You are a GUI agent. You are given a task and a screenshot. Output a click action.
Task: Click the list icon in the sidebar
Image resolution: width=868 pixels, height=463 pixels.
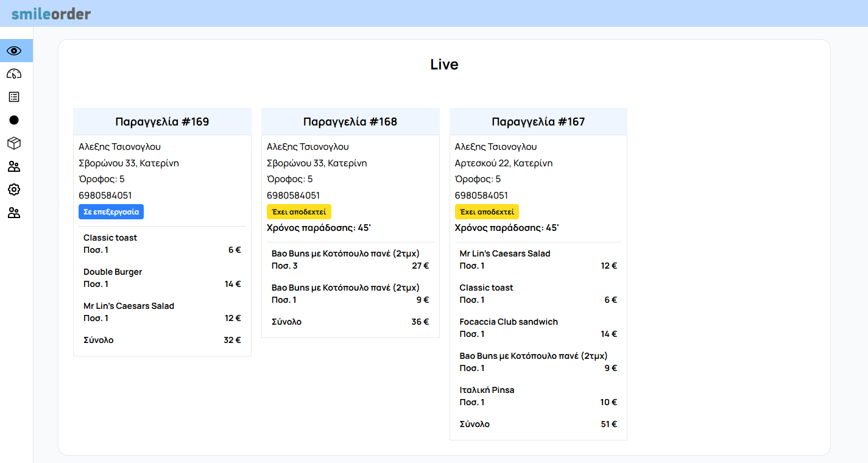pos(14,97)
